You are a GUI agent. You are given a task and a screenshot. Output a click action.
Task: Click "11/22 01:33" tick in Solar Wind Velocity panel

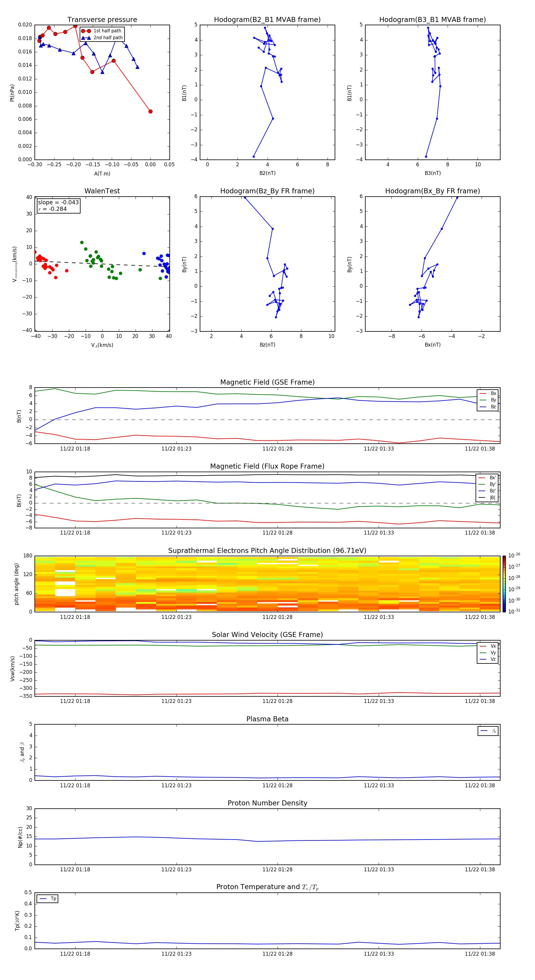pos(378,701)
